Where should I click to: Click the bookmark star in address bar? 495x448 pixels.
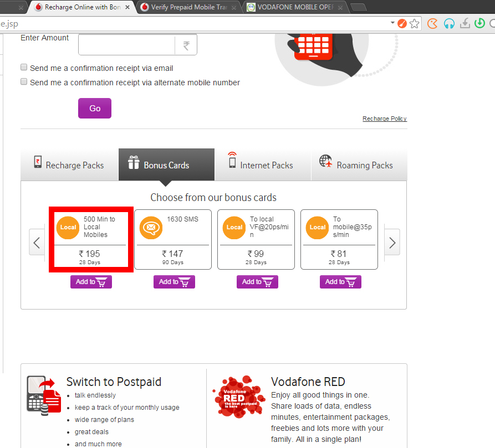pos(415,23)
